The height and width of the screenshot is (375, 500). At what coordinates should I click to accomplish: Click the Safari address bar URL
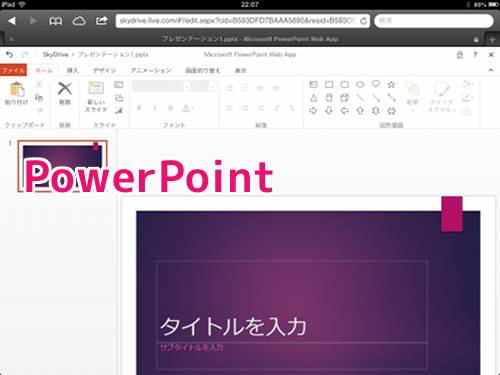(x=238, y=21)
